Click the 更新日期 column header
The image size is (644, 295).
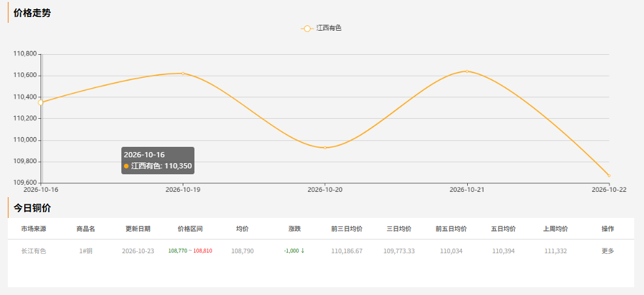pos(138,229)
